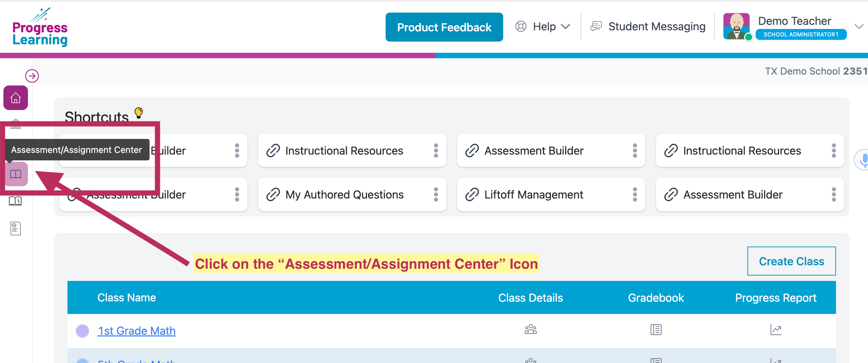This screenshot has height=363, width=868.
Task: Click the Progress Report column header
Action: (x=776, y=298)
